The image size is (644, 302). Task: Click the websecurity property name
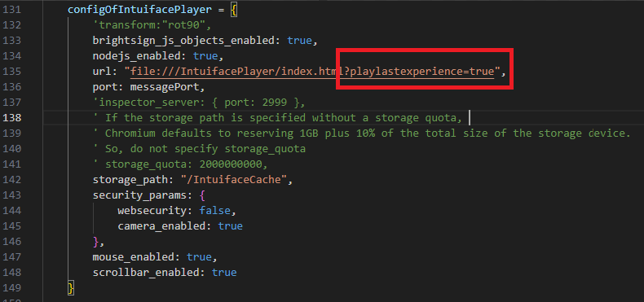coord(152,211)
